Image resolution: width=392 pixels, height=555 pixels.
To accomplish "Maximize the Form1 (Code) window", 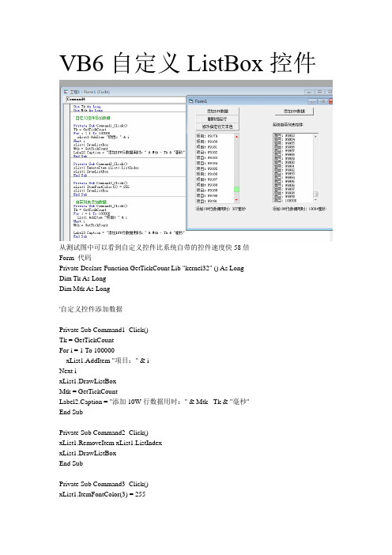I will pyautogui.click(x=319, y=92).
